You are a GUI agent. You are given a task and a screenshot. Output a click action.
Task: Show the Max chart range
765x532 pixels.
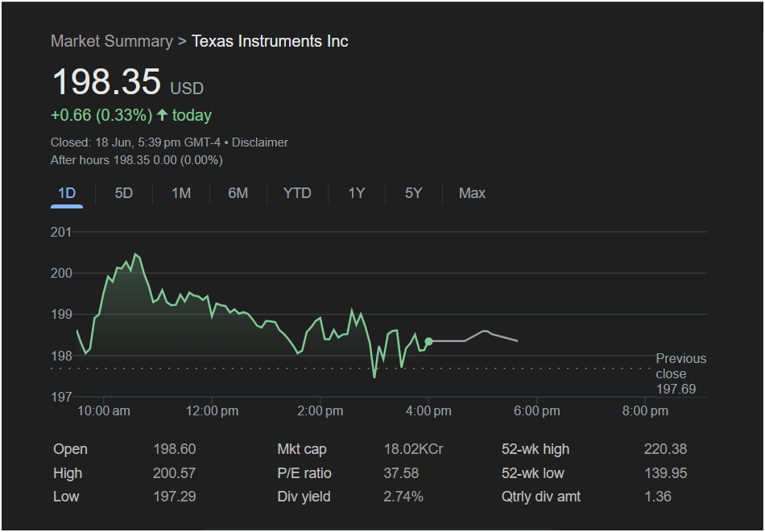[472, 193]
